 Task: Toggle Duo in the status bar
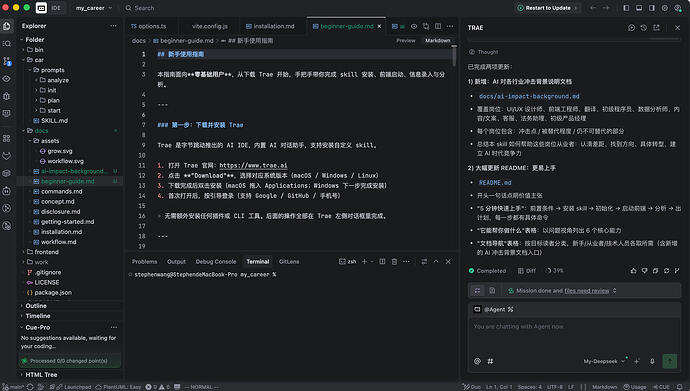[x=472, y=387]
